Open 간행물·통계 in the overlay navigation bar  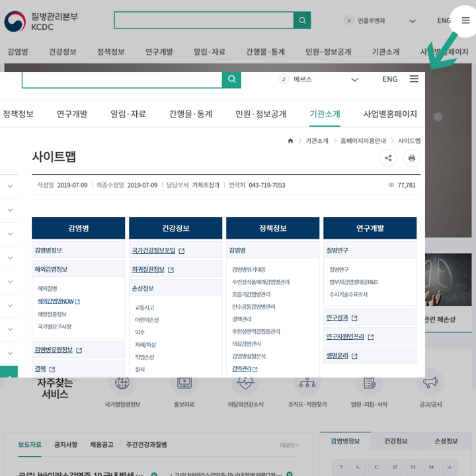(x=190, y=114)
